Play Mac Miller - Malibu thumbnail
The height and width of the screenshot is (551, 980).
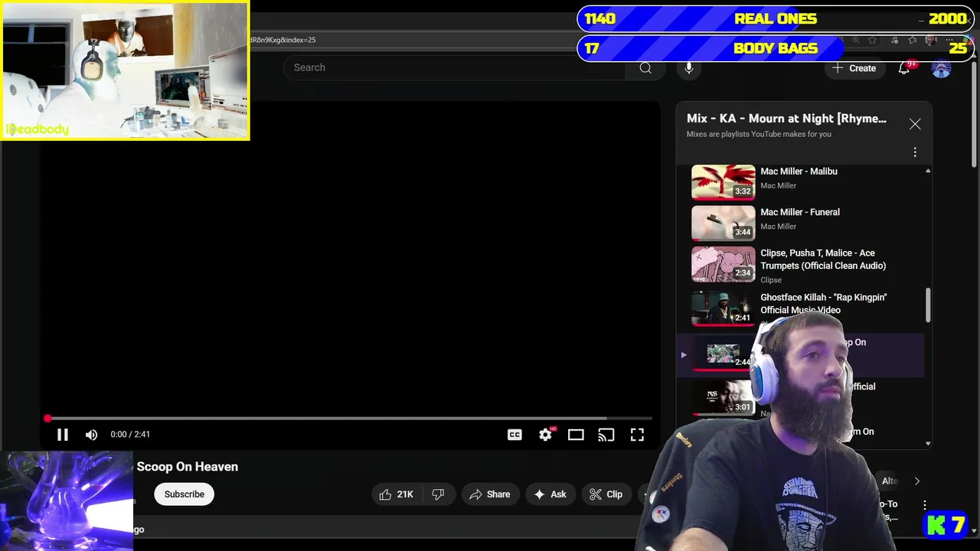[x=724, y=182]
